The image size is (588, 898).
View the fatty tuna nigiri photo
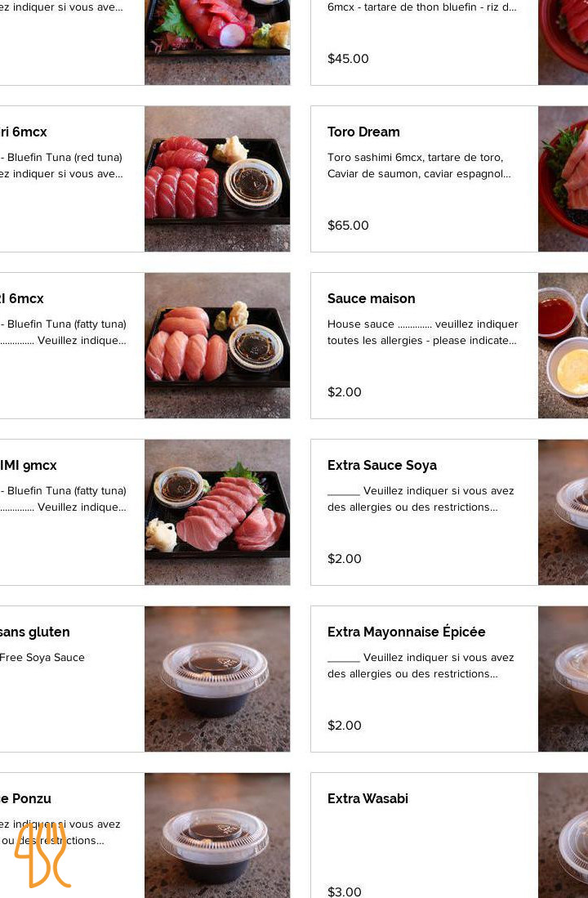[x=217, y=345]
